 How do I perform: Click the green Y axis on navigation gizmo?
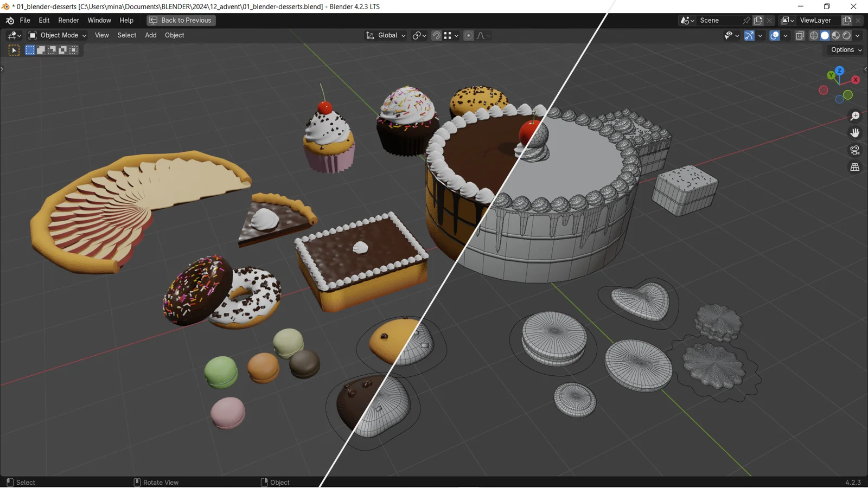tap(831, 75)
